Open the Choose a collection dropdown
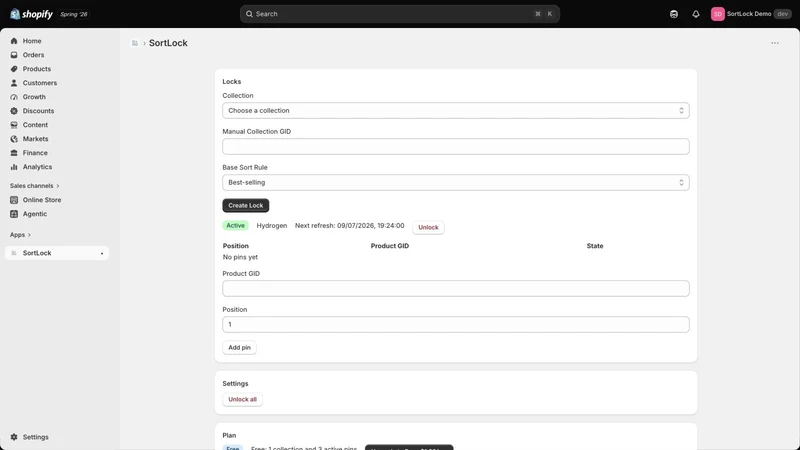800x450 pixels. tap(456, 111)
